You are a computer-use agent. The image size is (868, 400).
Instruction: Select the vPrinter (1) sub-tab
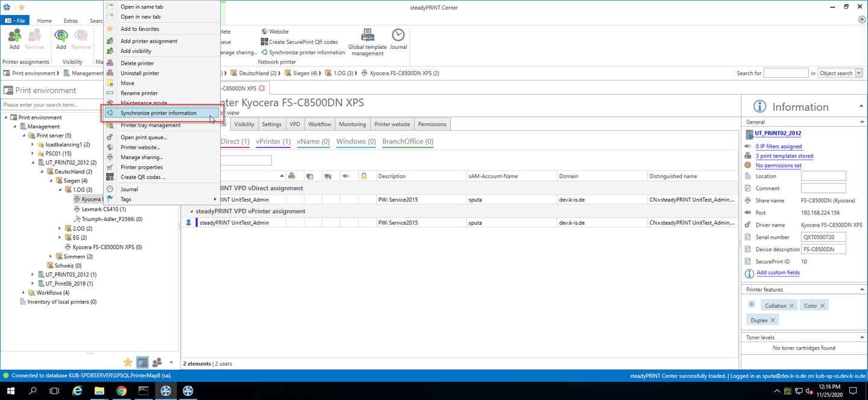[x=273, y=142]
